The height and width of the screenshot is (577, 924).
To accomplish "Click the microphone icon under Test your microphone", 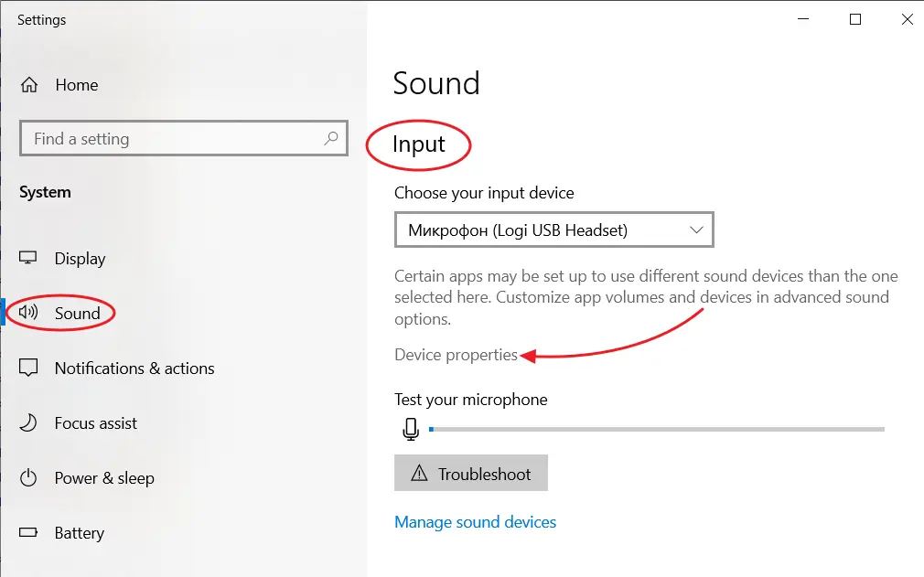I will (411, 429).
